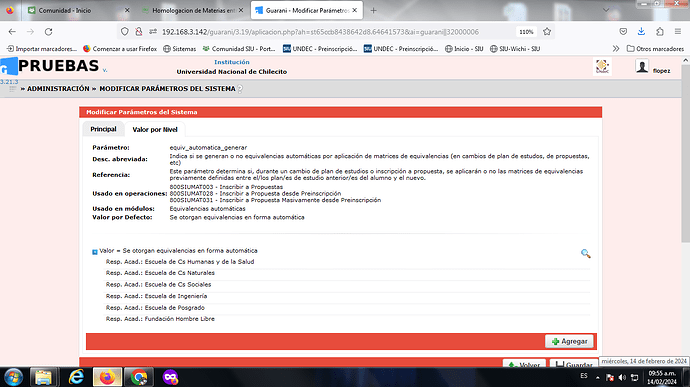690x387 pixels.
Task: Open the Otros marcadores folder
Action: tap(655, 48)
